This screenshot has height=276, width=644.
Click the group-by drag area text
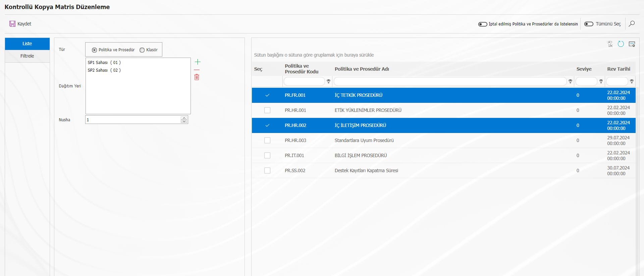314,55
